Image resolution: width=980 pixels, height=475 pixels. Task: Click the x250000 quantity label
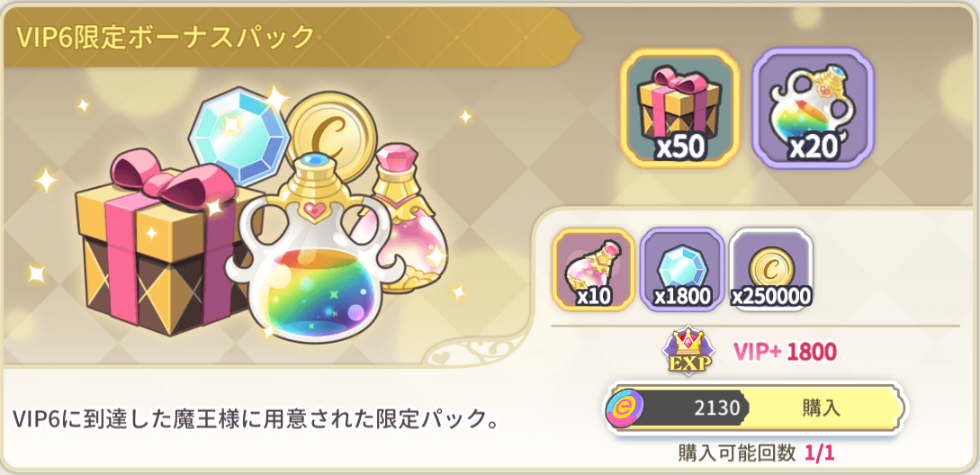tap(771, 296)
